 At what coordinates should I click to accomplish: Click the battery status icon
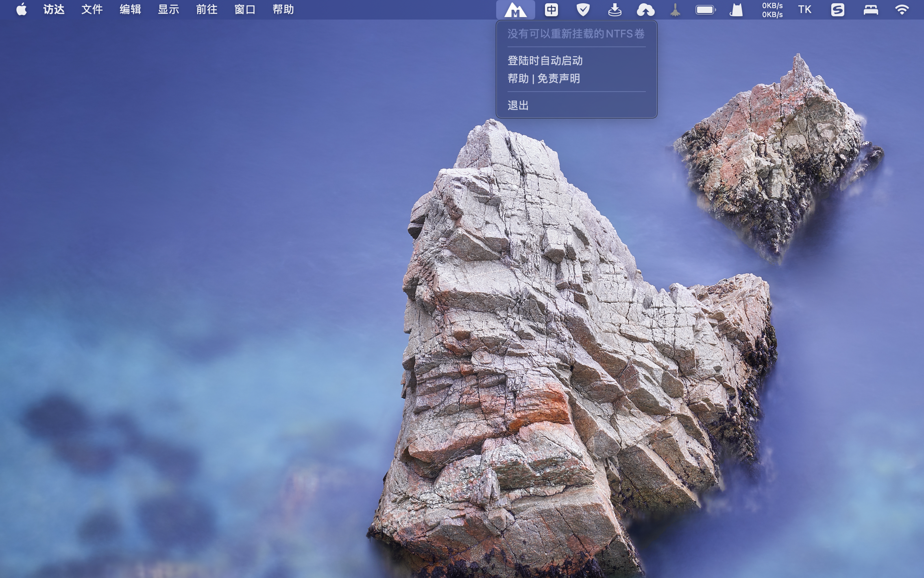(706, 10)
